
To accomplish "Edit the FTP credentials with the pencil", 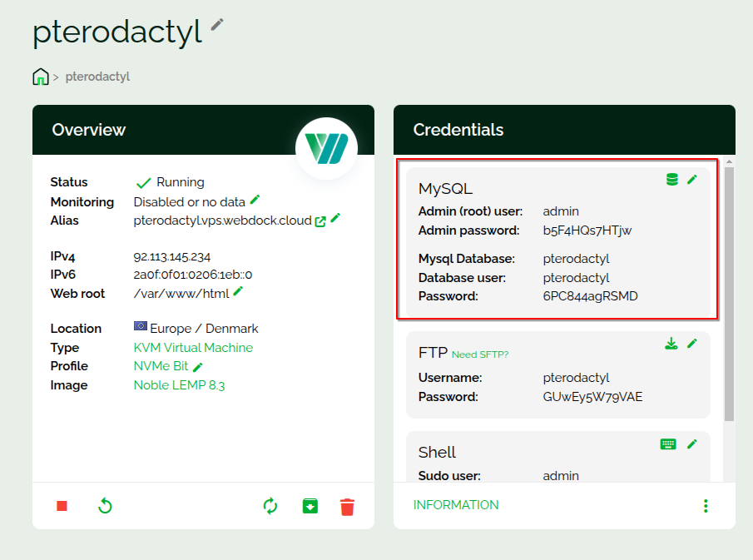I will pos(692,344).
